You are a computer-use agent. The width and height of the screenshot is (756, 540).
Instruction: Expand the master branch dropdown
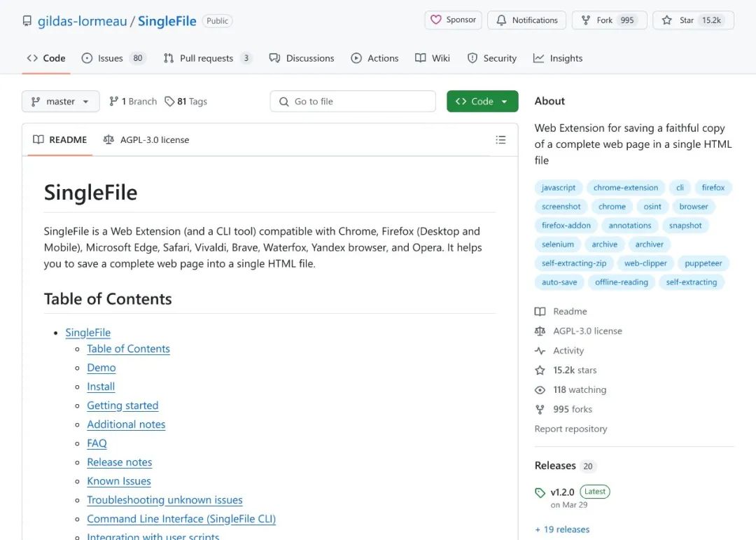coord(61,102)
